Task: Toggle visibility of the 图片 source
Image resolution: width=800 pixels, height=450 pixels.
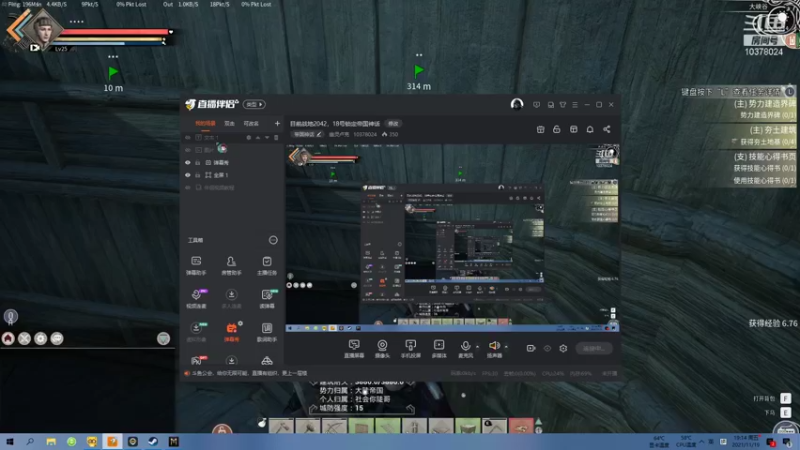Action: click(x=188, y=150)
